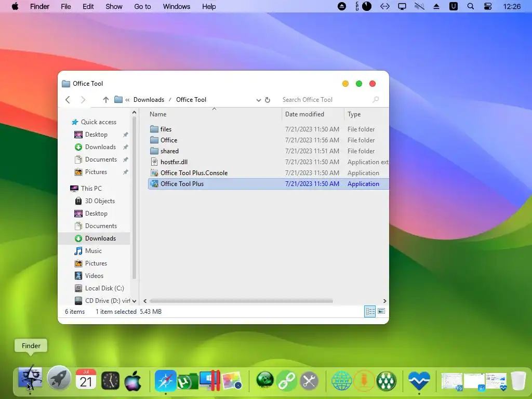Open the Go to menu
This screenshot has width=532, height=399.
click(142, 6)
